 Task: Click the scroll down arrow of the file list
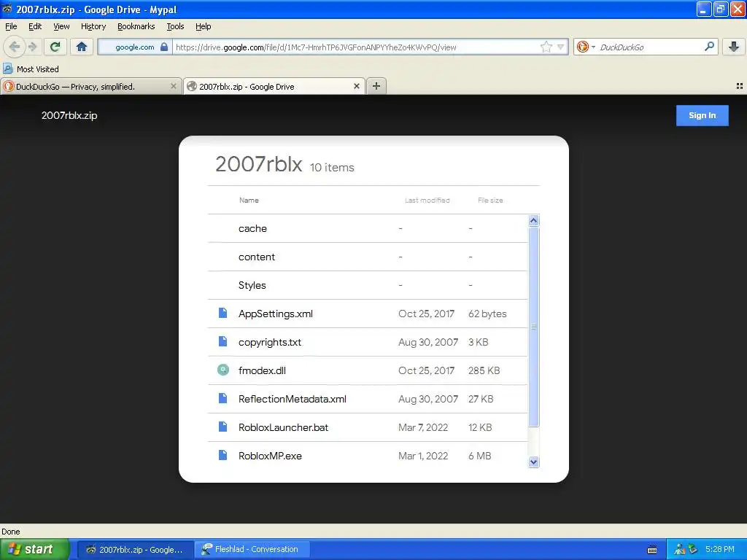[533, 462]
